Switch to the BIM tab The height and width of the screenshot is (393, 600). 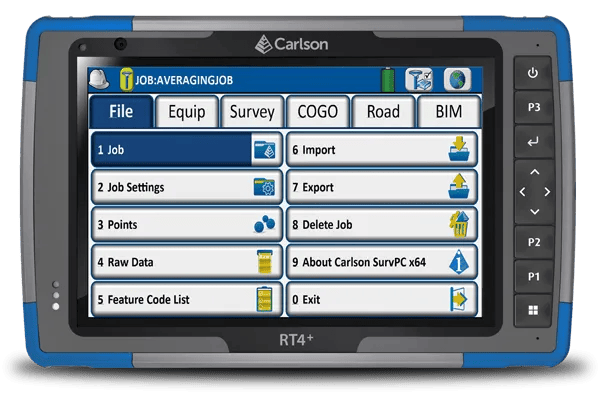449,112
